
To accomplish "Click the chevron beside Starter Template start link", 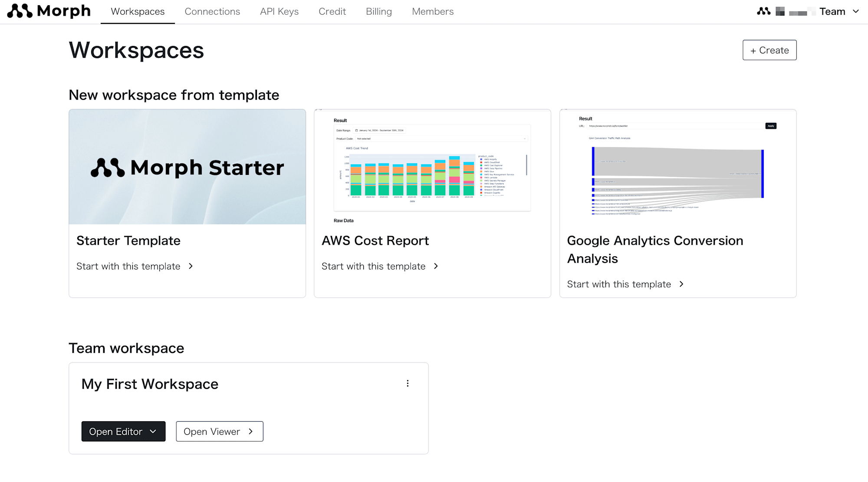I will (x=191, y=266).
